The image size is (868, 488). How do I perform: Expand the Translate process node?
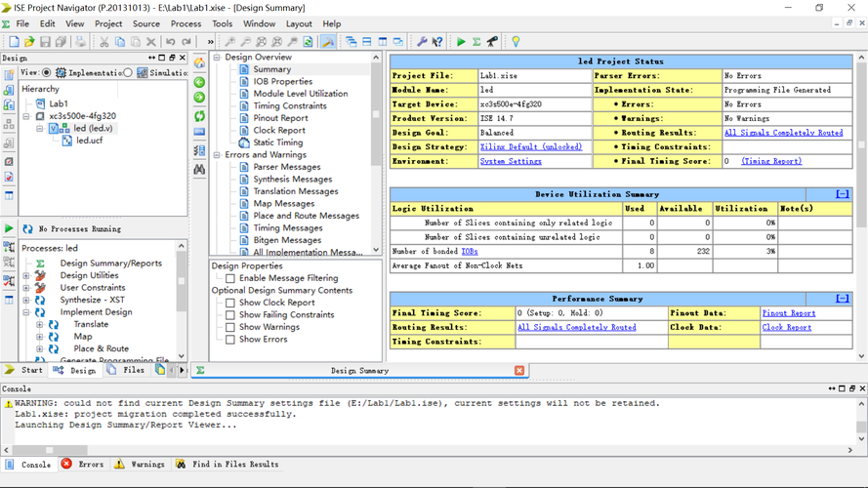[x=40, y=324]
